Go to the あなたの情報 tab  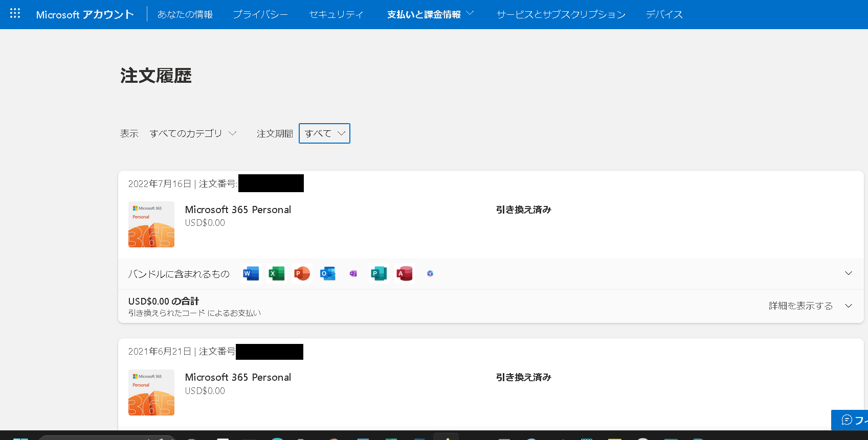point(185,14)
